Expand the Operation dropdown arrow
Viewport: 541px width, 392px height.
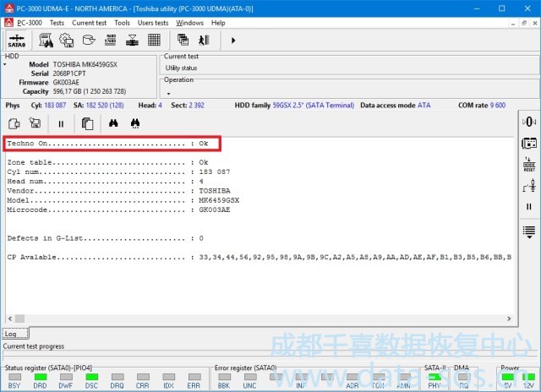click(167, 93)
